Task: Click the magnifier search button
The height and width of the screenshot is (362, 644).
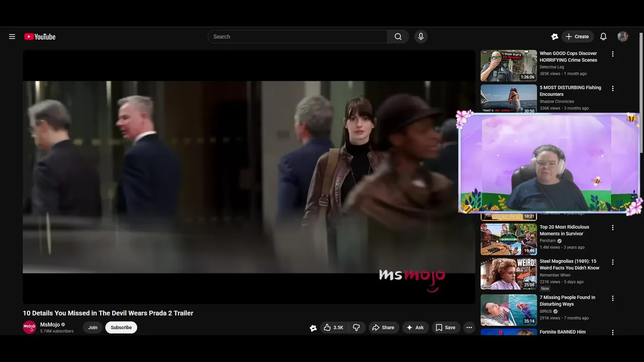Action: click(x=398, y=37)
